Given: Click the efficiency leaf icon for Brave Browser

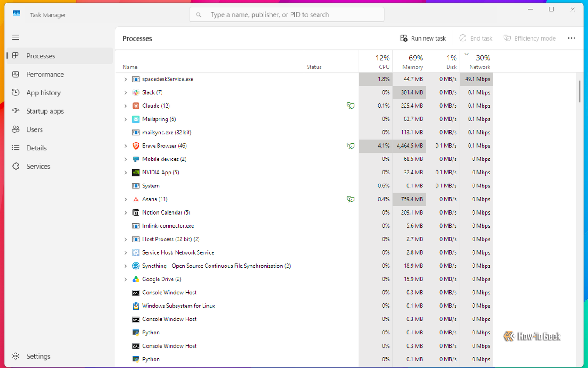Looking at the screenshot, I should (x=350, y=146).
